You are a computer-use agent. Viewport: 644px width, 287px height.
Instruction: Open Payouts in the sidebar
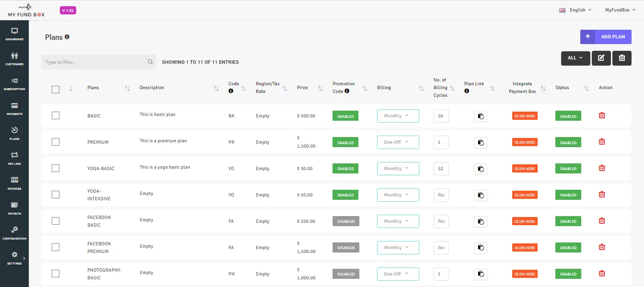tap(14, 208)
